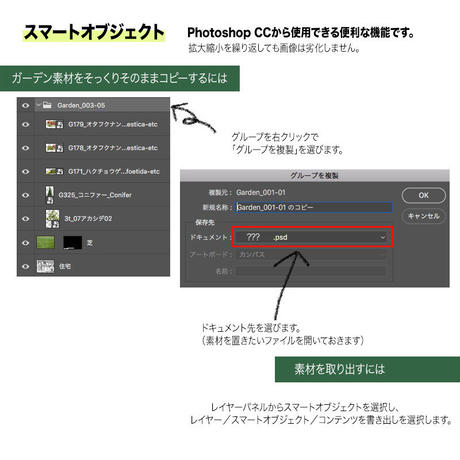Toggle visibility of G325 Conifer layer

tap(26, 195)
